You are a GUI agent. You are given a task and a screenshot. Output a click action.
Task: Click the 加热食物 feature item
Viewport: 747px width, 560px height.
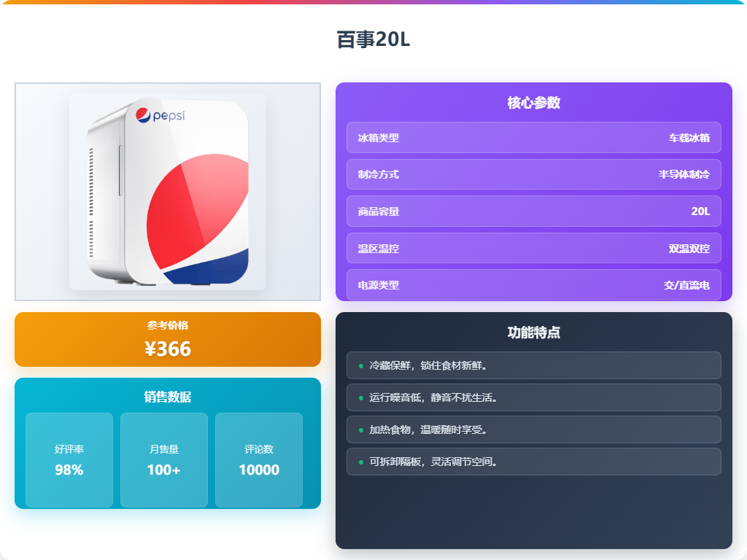tap(533, 429)
